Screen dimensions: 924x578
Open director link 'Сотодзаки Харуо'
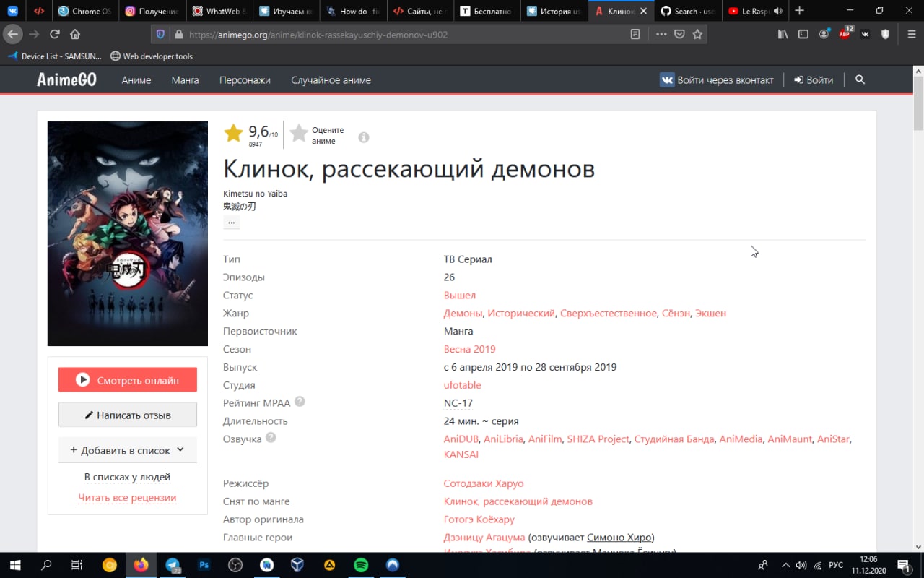(484, 483)
